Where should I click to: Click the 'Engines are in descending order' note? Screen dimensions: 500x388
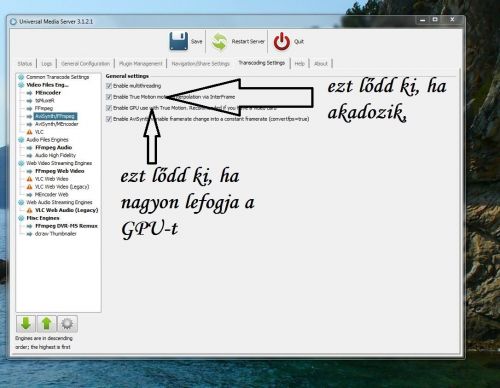coord(43,343)
